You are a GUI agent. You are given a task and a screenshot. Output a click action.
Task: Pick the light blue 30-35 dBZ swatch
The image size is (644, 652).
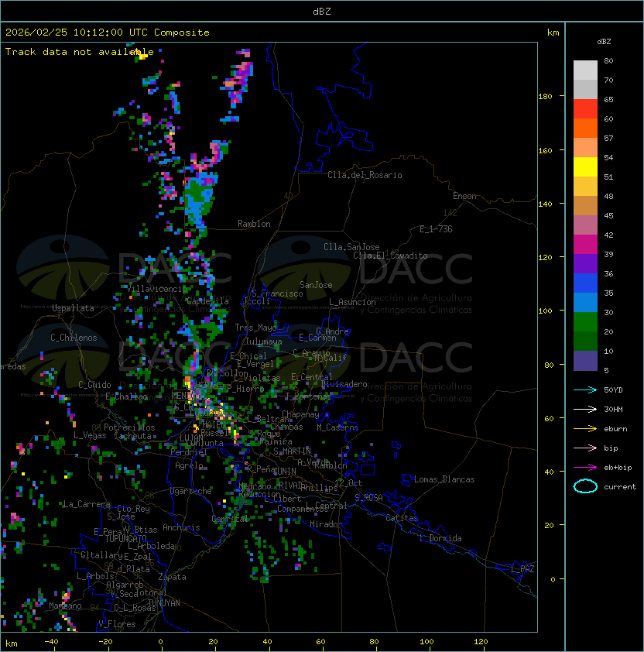coord(585,303)
